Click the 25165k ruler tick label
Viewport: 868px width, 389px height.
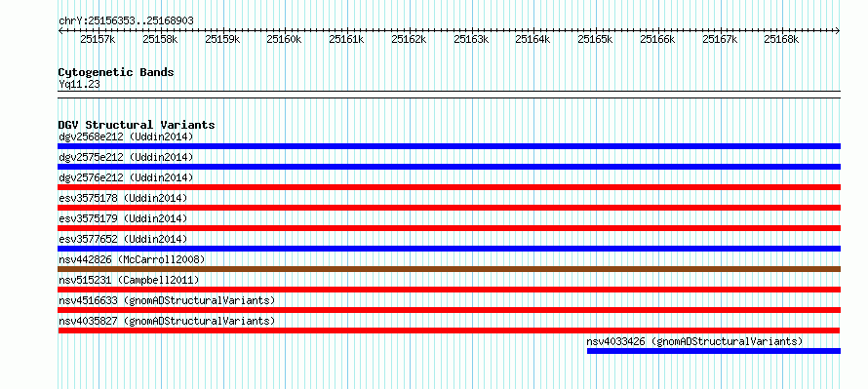[596, 39]
